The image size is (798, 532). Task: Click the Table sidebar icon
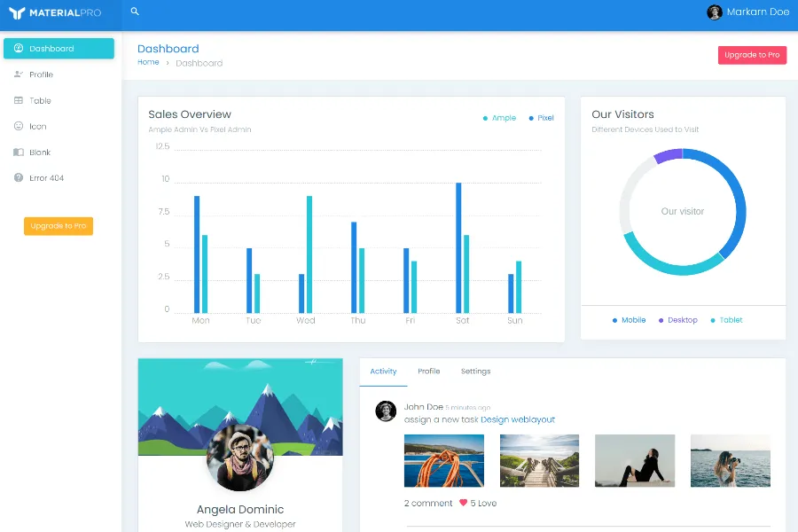(19, 101)
